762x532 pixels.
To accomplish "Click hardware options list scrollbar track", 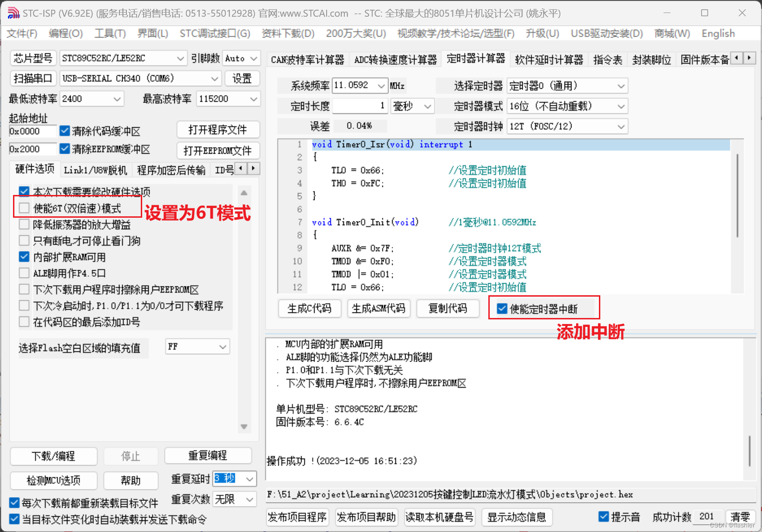I will pos(244,310).
